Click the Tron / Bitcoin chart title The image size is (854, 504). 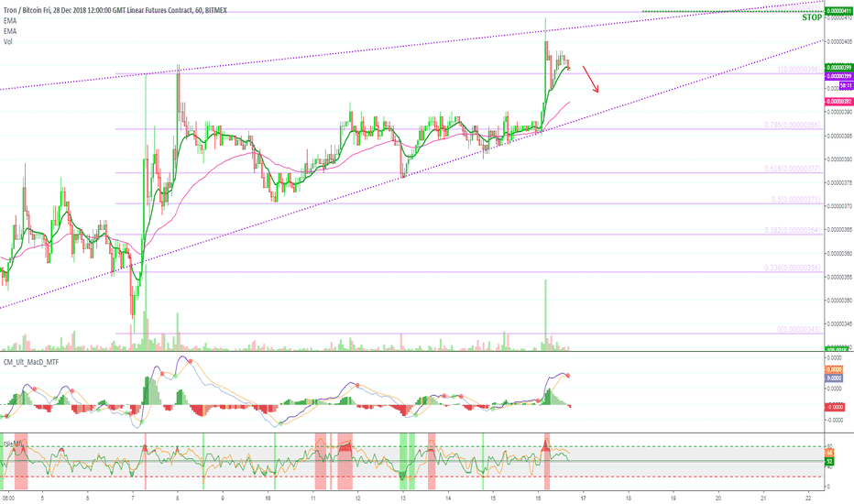115,10
